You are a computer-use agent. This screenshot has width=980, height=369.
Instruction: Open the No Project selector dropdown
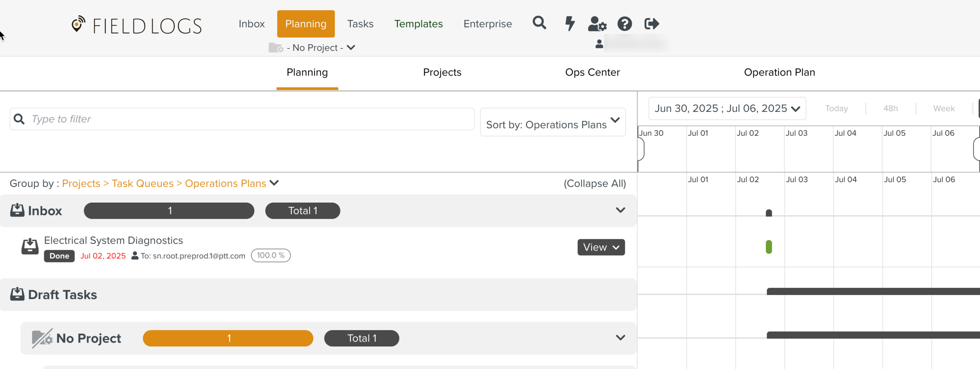(312, 48)
